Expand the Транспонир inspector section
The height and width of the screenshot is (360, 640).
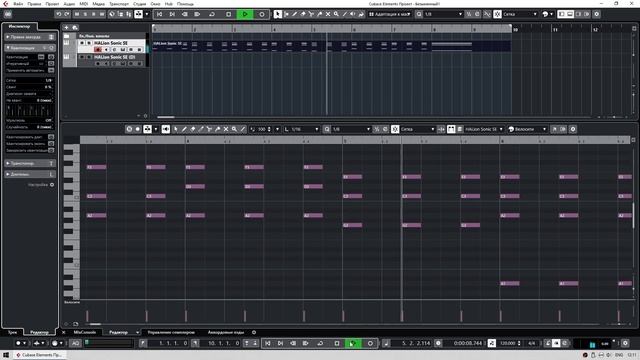29,163
